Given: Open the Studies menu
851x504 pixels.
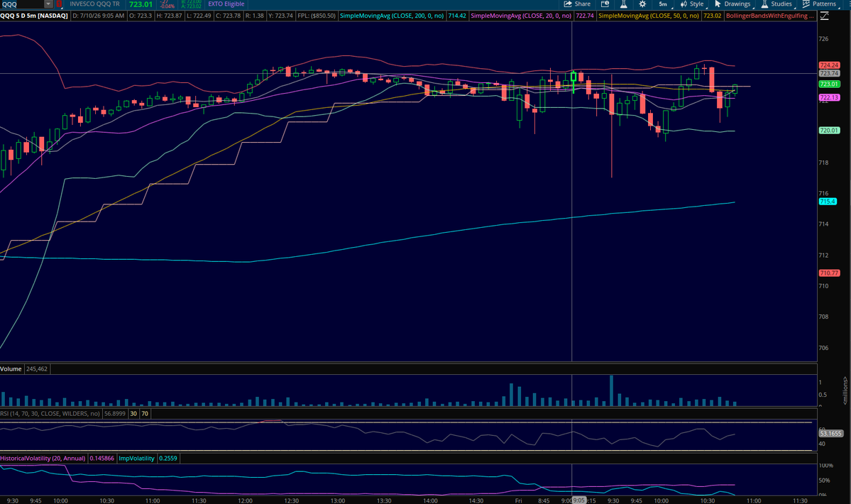Looking at the screenshot, I should (776, 4).
